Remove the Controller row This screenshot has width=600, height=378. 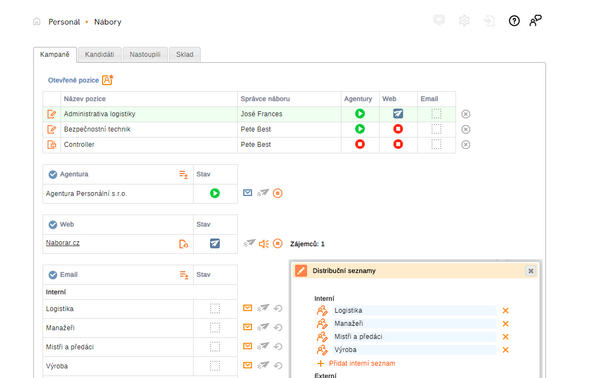(x=466, y=145)
